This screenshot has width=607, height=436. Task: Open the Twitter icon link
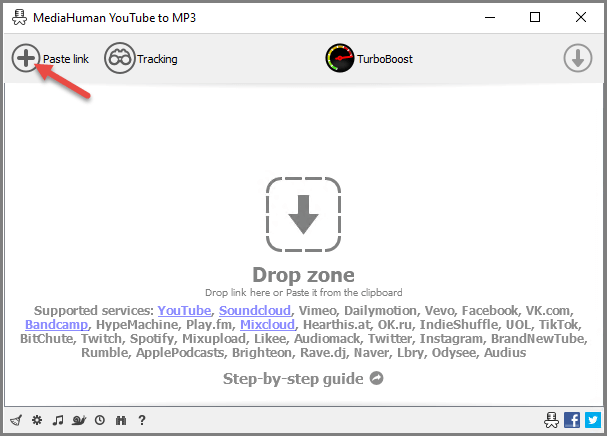tap(593, 420)
